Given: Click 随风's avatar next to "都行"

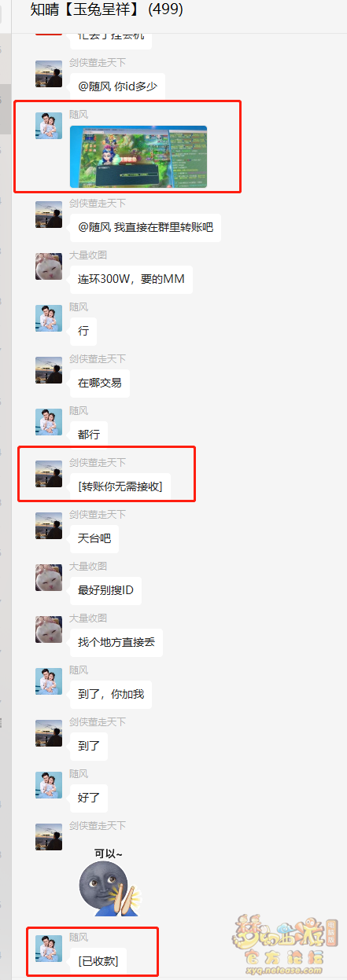Looking at the screenshot, I should pos(49,422).
